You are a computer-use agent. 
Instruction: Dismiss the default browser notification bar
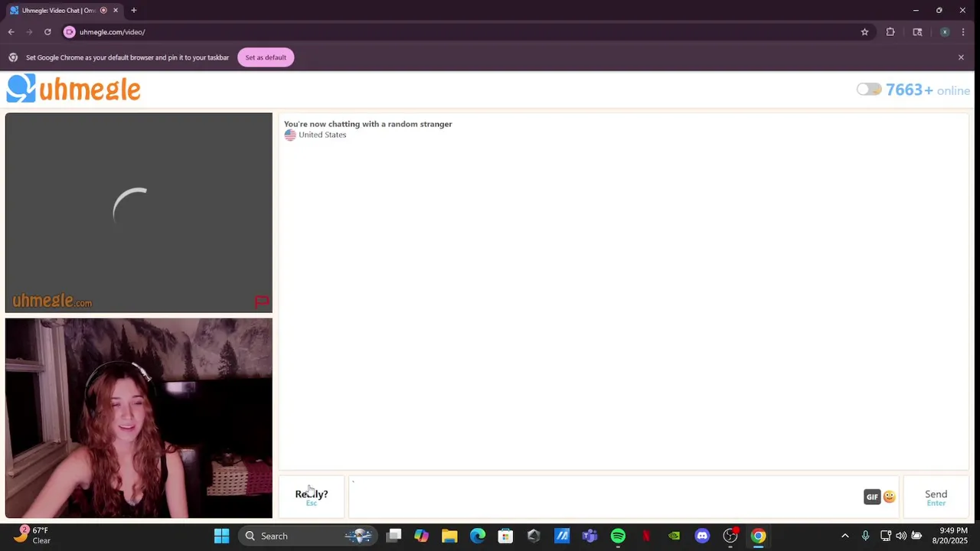click(961, 57)
